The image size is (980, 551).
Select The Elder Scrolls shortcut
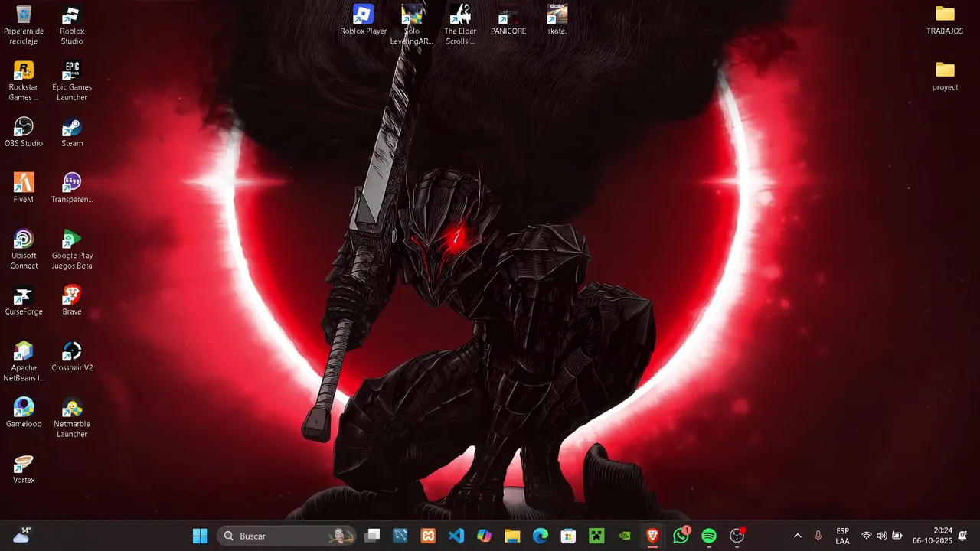pos(460,24)
